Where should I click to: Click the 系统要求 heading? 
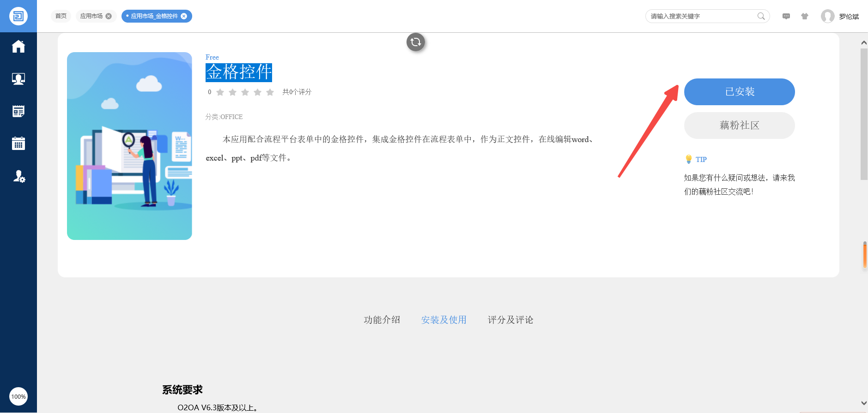(x=182, y=390)
